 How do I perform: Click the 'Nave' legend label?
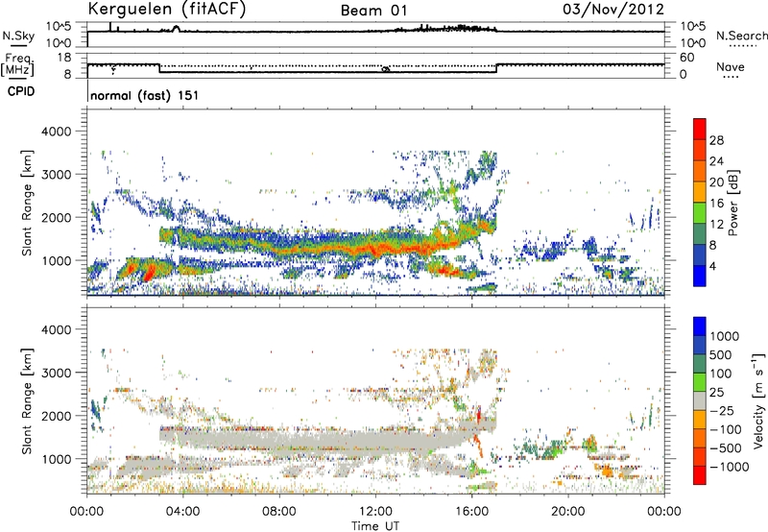pos(730,67)
